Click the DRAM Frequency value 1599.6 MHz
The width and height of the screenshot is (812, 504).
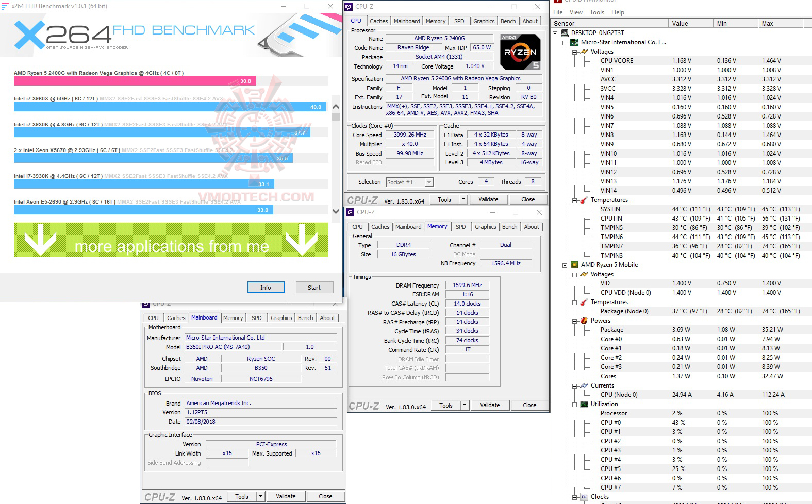coord(467,285)
